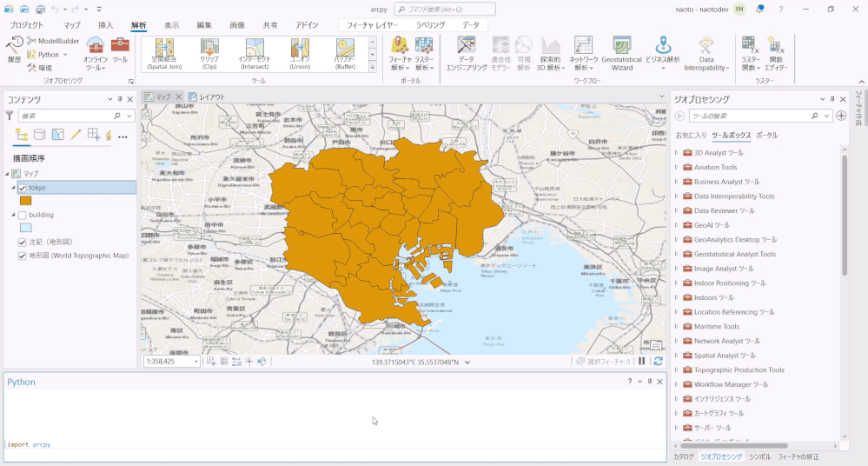
Task: Pause map drawing button
Action: point(641,362)
